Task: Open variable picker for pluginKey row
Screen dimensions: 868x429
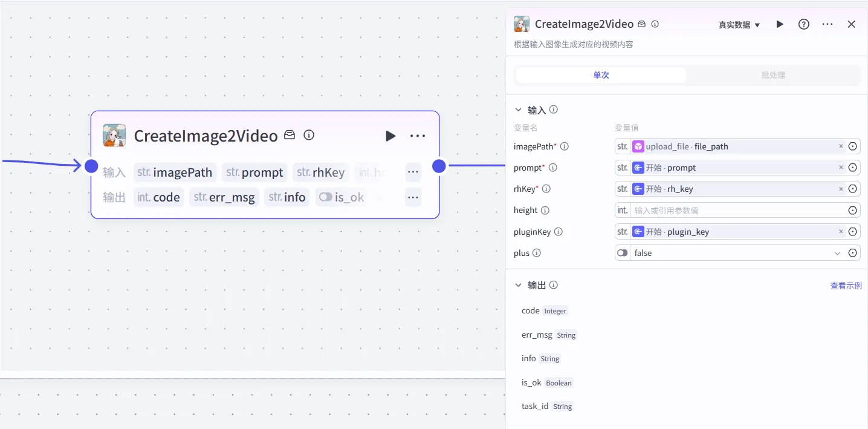Action: tap(853, 232)
